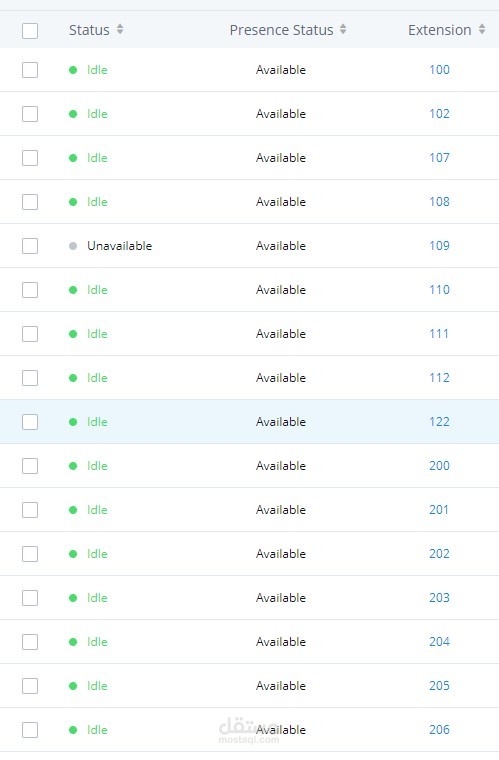Click the Extension column sort icon
The width and height of the screenshot is (499, 760).
pos(482,30)
